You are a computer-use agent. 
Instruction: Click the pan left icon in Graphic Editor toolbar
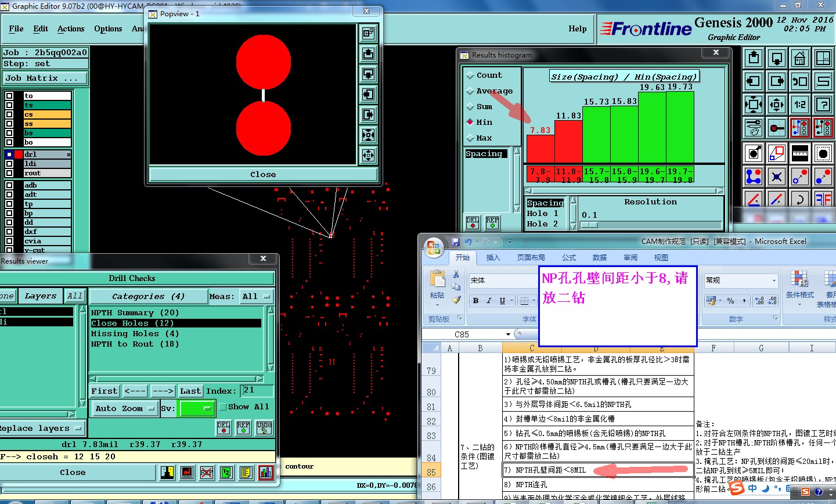point(754,81)
